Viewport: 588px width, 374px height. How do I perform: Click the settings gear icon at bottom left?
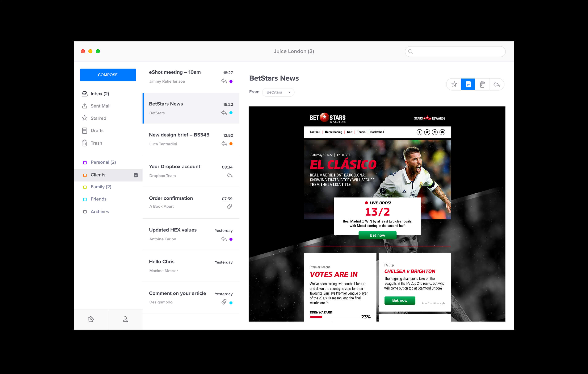click(x=91, y=319)
